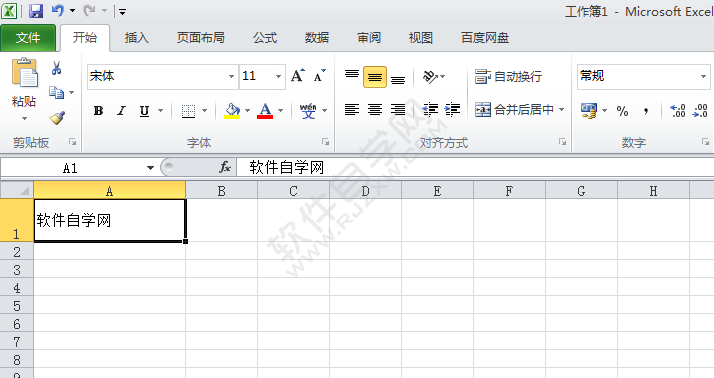Viewport: 714px width, 378px height.
Task: Click the Save icon in quick access toolbar
Action: (36, 10)
